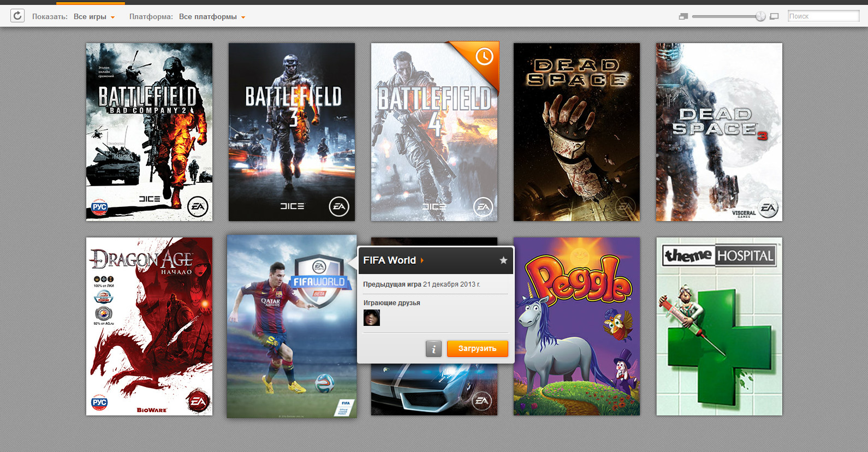Click the info 'i' button in popup

[x=433, y=349]
